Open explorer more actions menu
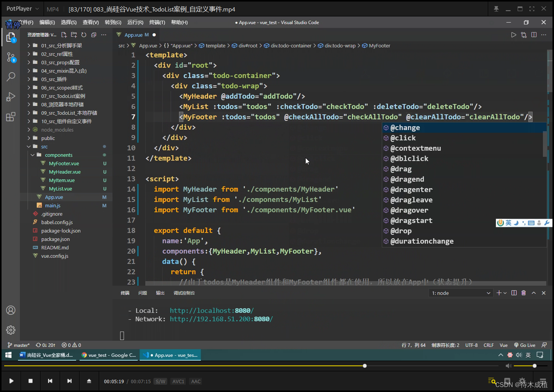The height and width of the screenshot is (392, 554). (x=104, y=35)
